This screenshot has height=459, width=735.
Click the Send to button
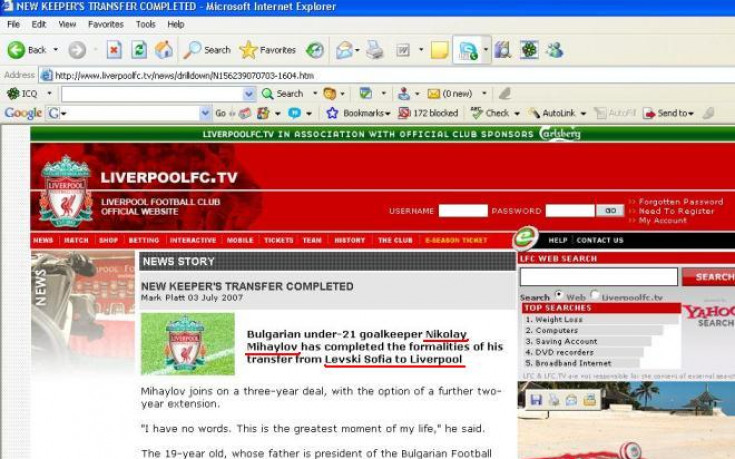pyautogui.click(x=668, y=113)
